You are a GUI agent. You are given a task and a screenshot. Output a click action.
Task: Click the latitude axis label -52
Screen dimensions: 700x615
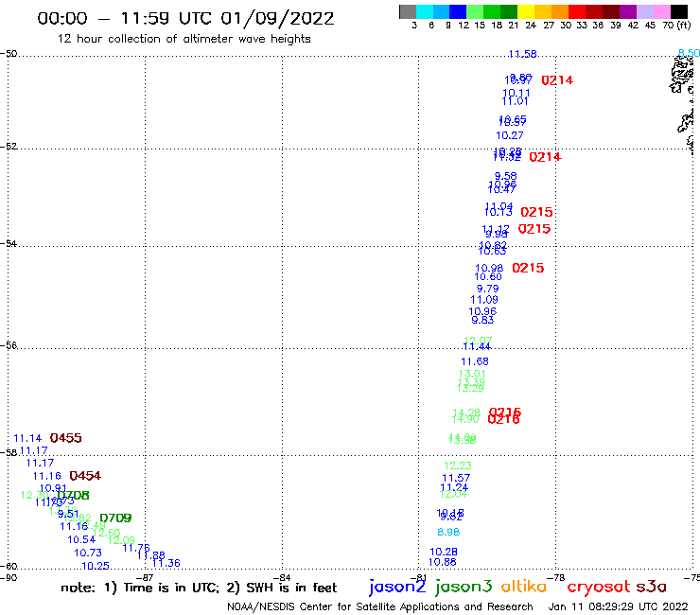(x=9, y=147)
